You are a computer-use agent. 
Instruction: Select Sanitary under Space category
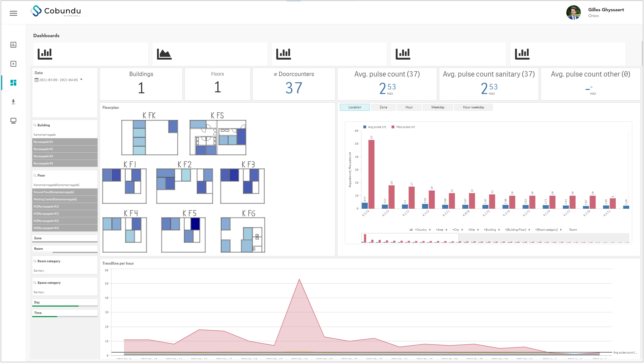click(65, 292)
